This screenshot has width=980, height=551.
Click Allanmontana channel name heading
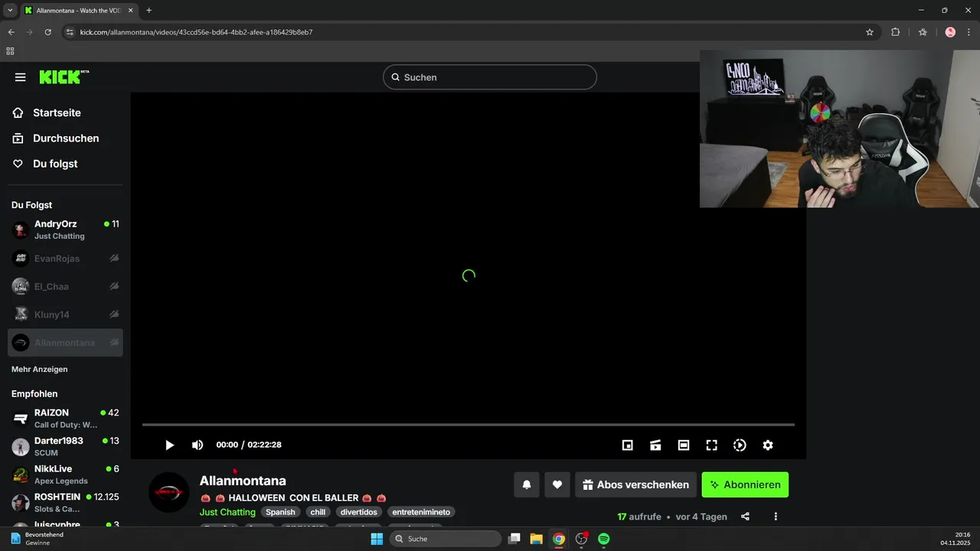click(x=243, y=481)
